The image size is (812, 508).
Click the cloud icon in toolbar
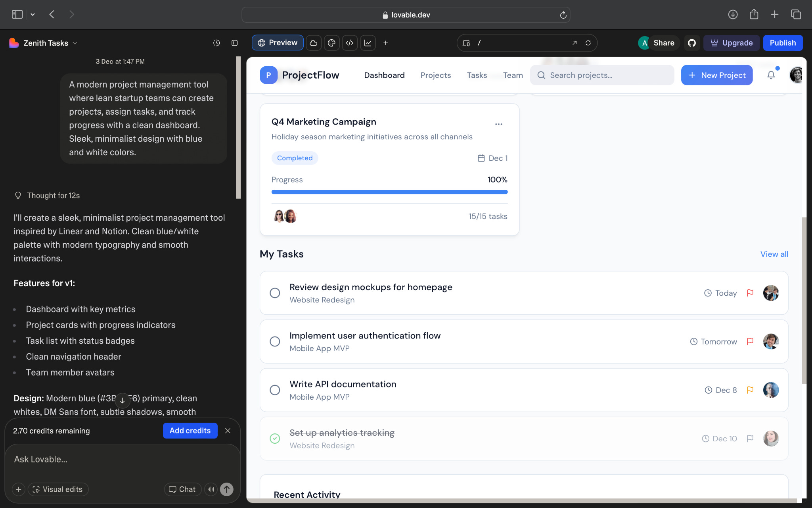click(313, 43)
